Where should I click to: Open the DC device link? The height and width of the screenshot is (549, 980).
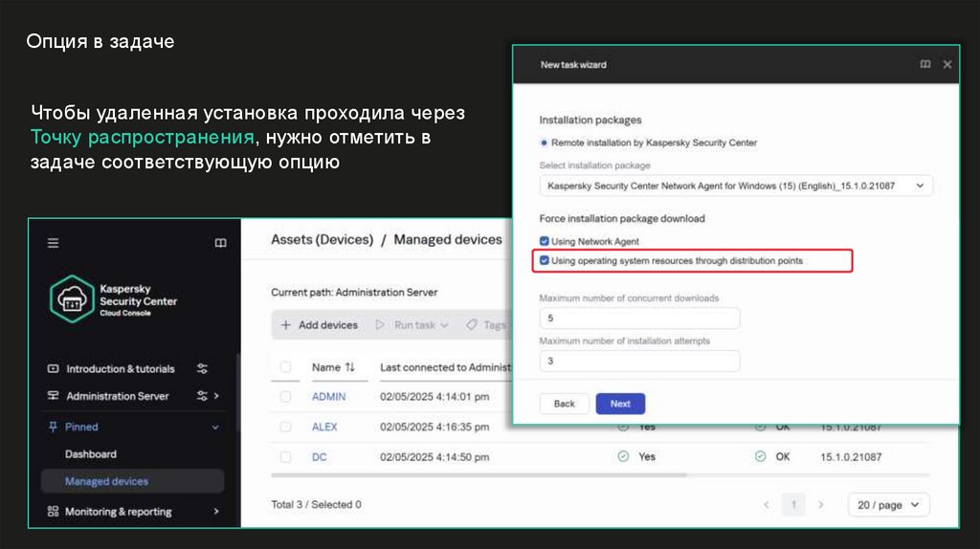pyautogui.click(x=320, y=456)
